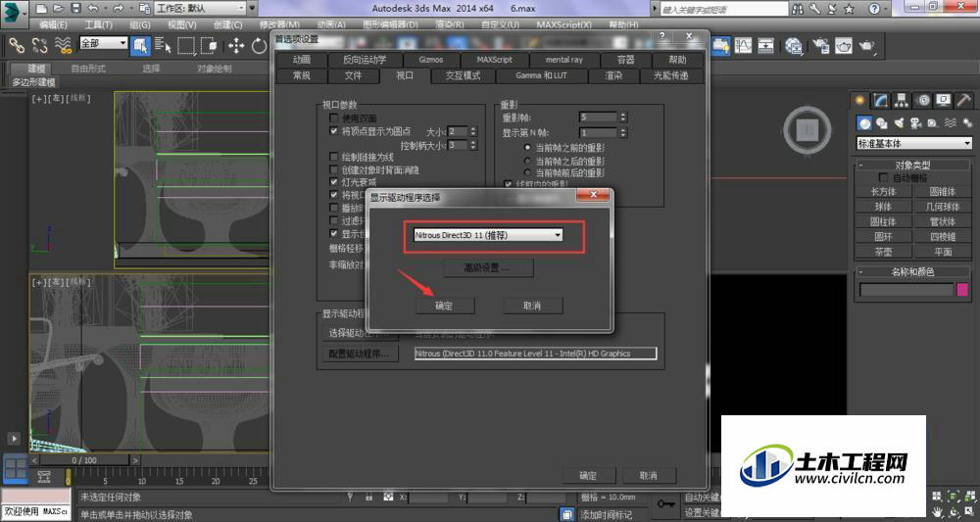Screen dimensions: 980x522
Task: Open the 工作区: 默认 workspace dropdown
Action: (199, 9)
